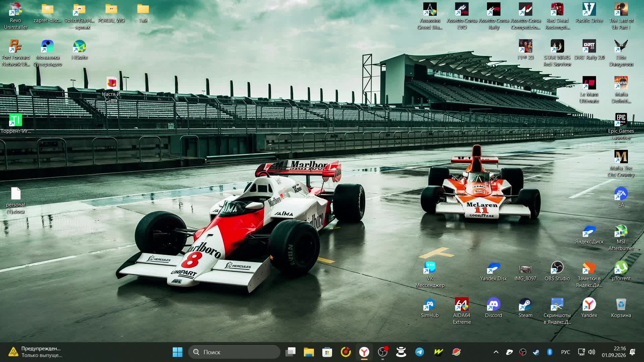
Task: Open the clock showing 22:16
Action: [614, 352]
